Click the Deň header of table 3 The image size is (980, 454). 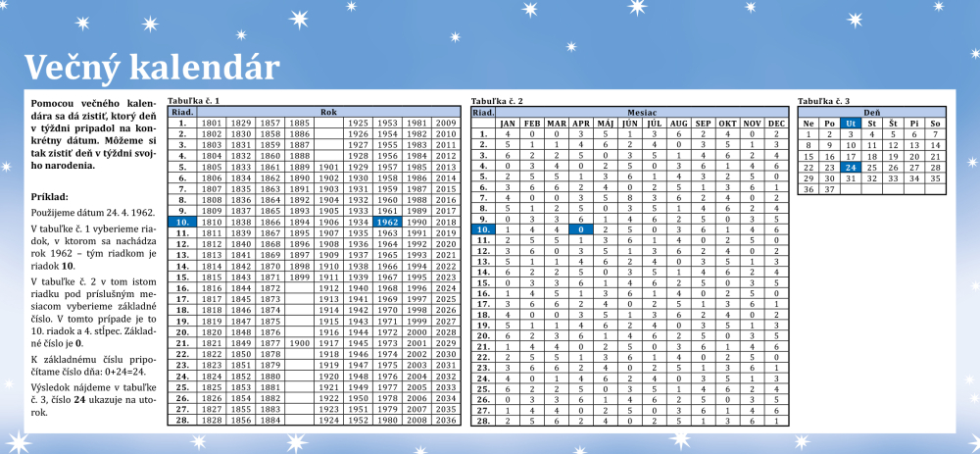click(x=871, y=112)
